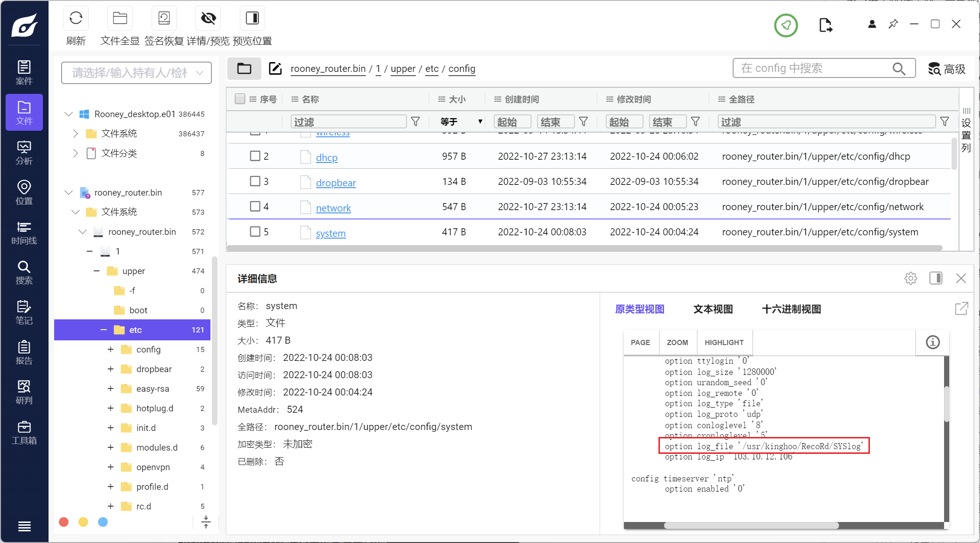This screenshot has height=543, width=980.
Task: Switch to 十六进制视图 tab
Action: pos(791,309)
